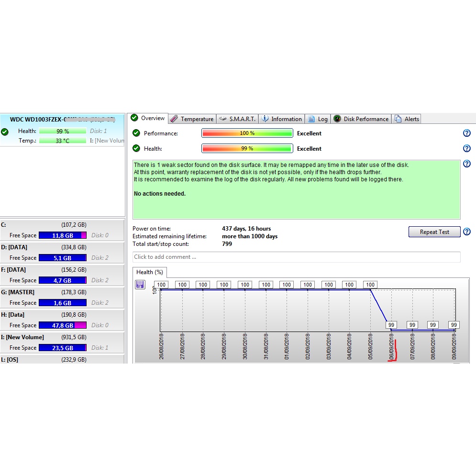Show the Log tab

[x=318, y=119]
